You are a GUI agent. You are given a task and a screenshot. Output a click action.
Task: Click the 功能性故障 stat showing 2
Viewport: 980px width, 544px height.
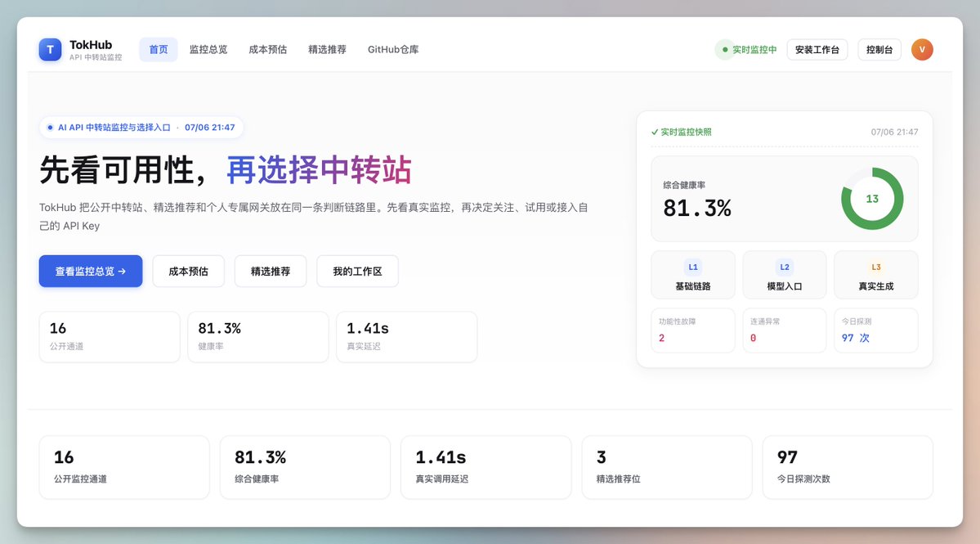pyautogui.click(x=693, y=330)
